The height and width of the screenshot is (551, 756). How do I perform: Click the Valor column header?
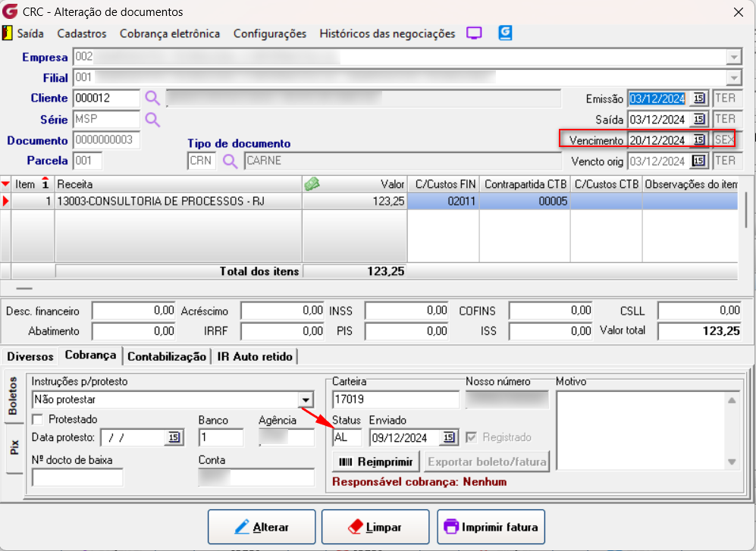point(355,184)
